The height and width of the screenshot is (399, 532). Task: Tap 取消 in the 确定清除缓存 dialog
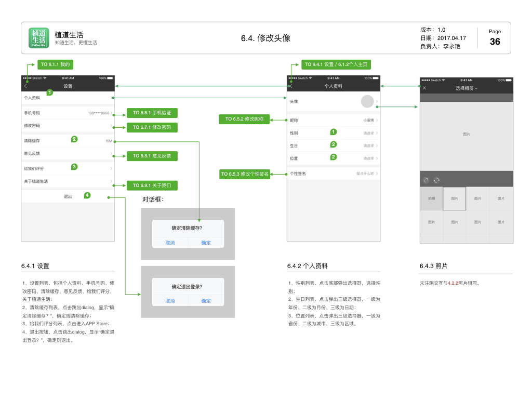click(x=170, y=243)
